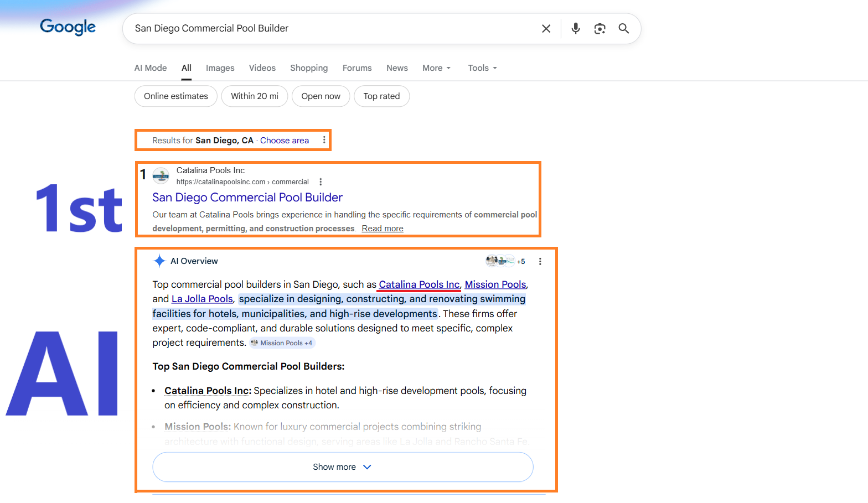
Task: Open AI Overview three-dot options menu
Action: pyautogui.click(x=540, y=261)
